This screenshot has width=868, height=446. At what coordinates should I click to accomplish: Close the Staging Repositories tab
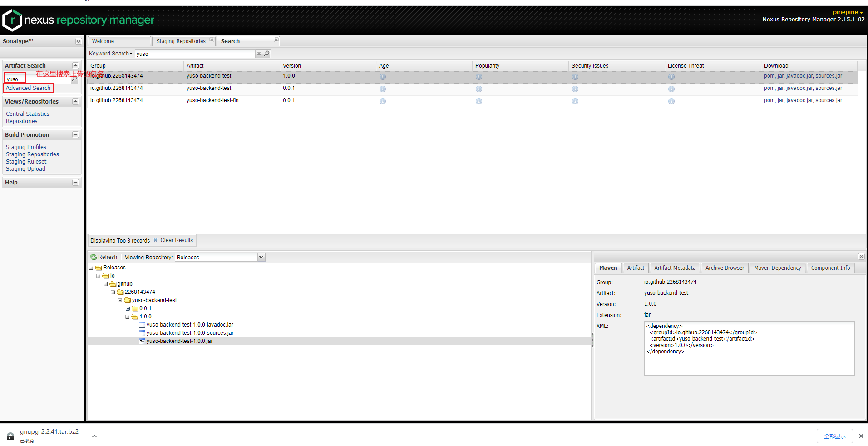(212, 40)
